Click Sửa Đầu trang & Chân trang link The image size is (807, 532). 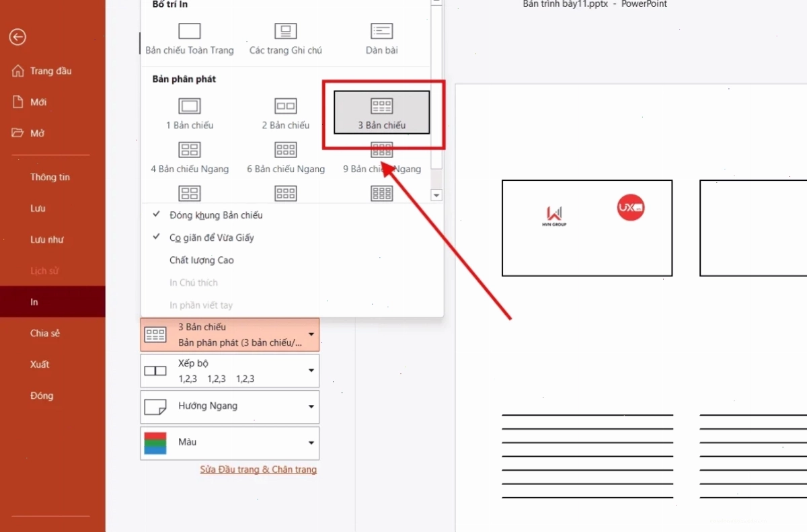tap(258, 469)
